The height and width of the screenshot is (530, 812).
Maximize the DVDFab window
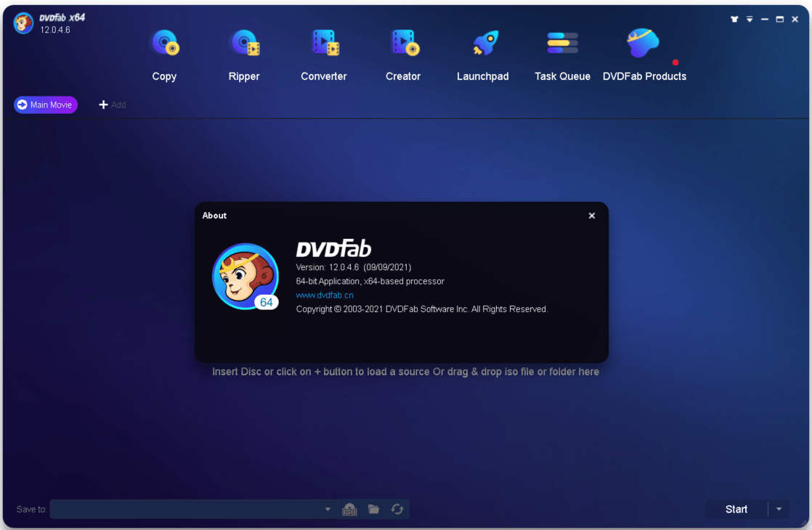[x=779, y=19]
